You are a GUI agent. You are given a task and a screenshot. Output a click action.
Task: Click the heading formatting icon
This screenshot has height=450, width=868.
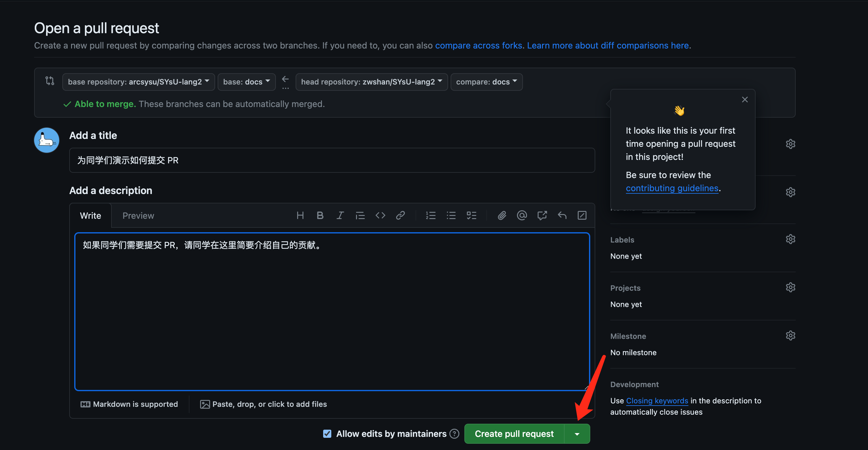[300, 216]
